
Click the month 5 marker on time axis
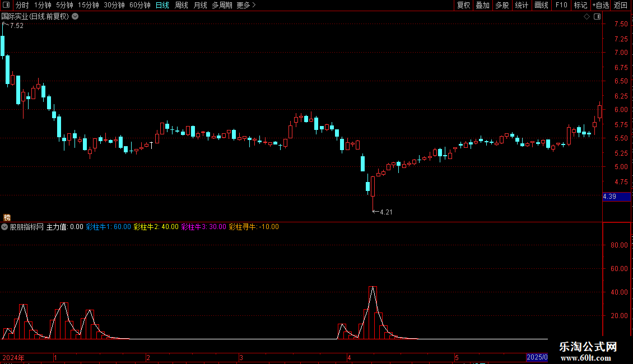(x=457, y=357)
